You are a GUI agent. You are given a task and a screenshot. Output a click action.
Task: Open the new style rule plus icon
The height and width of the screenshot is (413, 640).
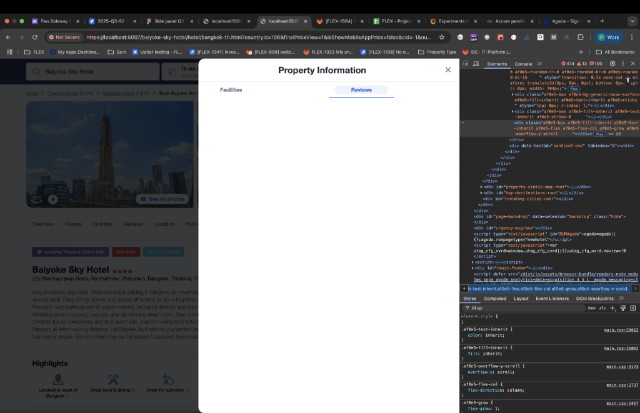click(613, 308)
